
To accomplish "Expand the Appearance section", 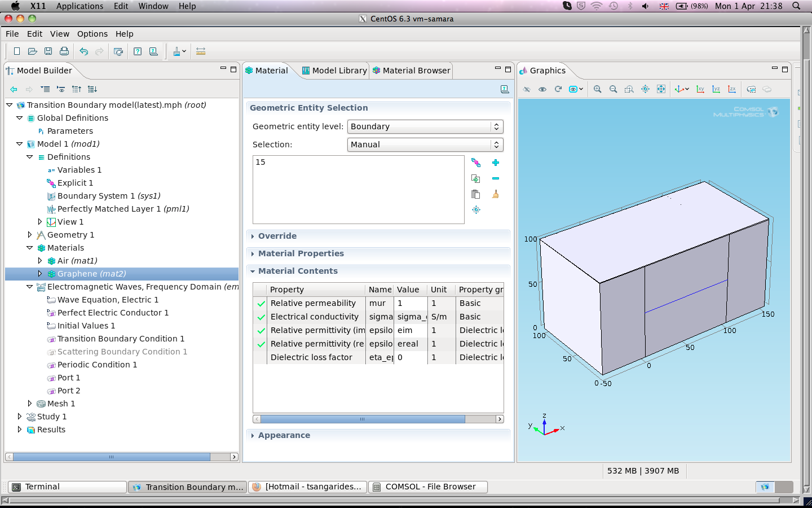I will (253, 436).
